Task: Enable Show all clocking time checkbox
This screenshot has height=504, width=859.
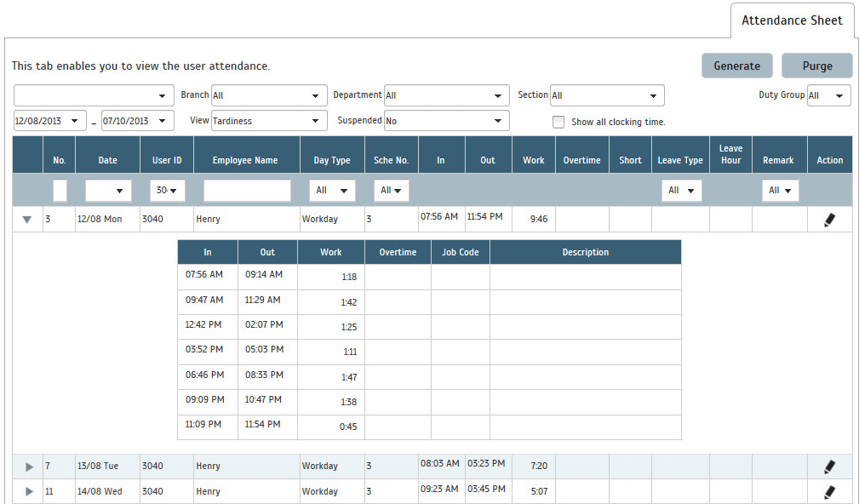Action: pos(558,122)
